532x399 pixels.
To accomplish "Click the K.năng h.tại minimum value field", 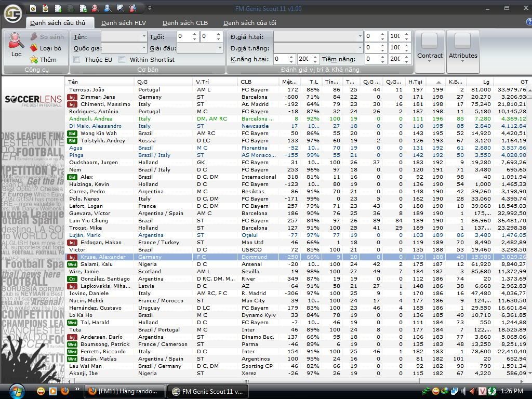I will [281, 59].
